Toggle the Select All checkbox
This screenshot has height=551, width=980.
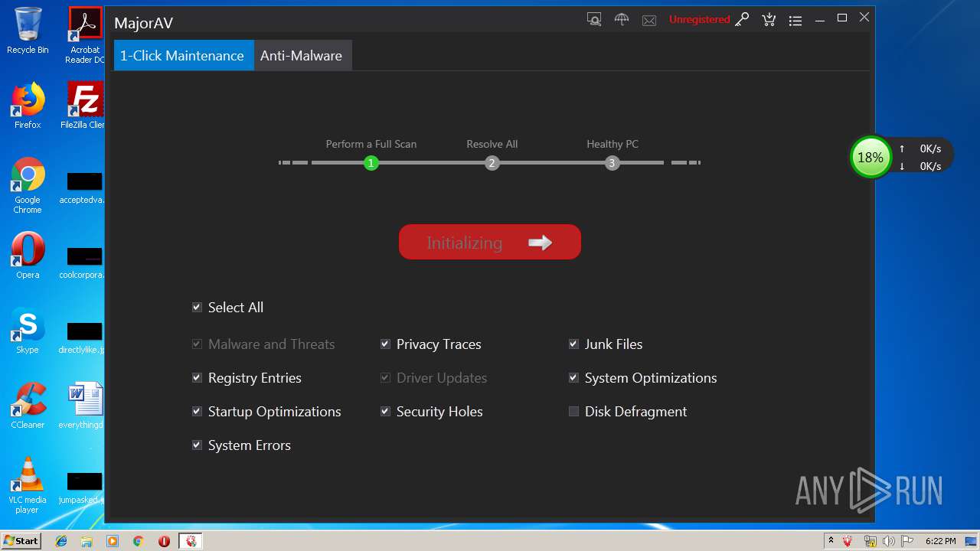(x=197, y=308)
